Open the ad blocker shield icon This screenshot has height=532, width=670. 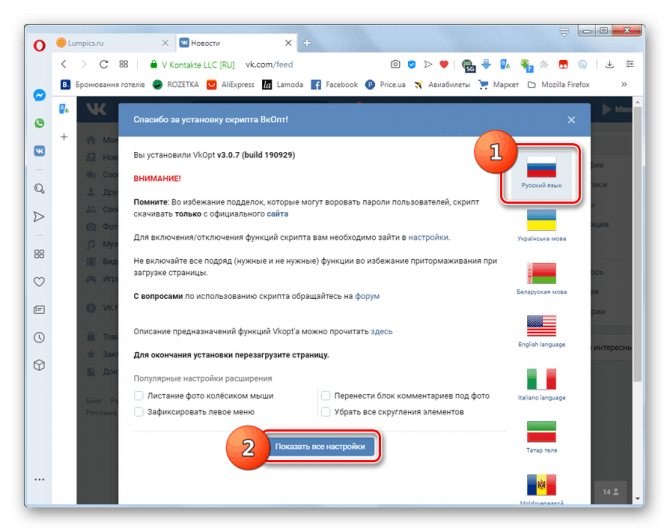tap(411, 65)
